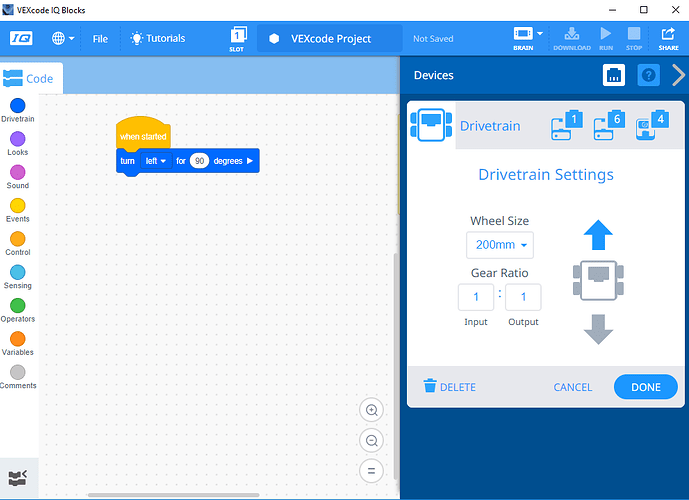Image resolution: width=689 pixels, height=500 pixels.
Task: Delete the drivetrain device
Action: tap(449, 387)
